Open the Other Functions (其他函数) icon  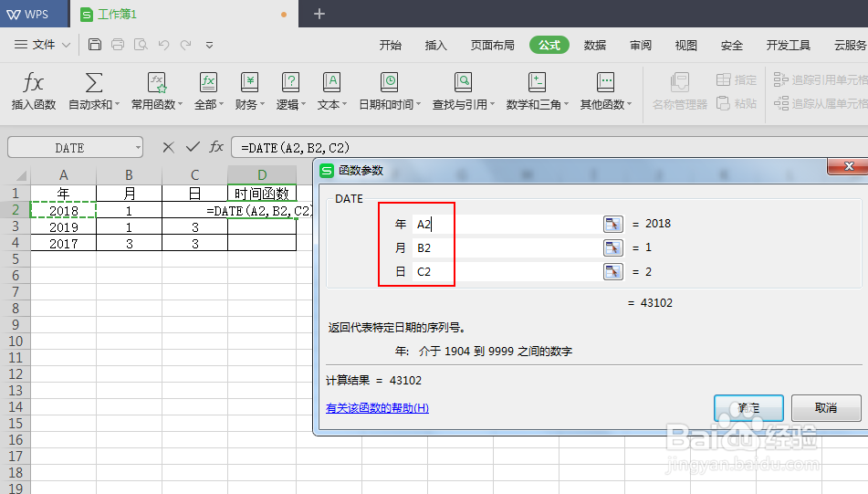pyautogui.click(x=605, y=83)
